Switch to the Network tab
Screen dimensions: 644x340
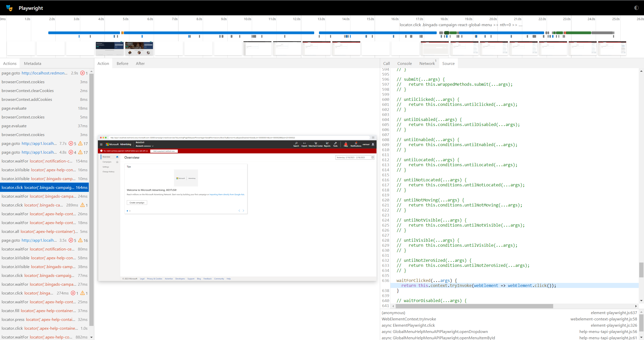427,63
